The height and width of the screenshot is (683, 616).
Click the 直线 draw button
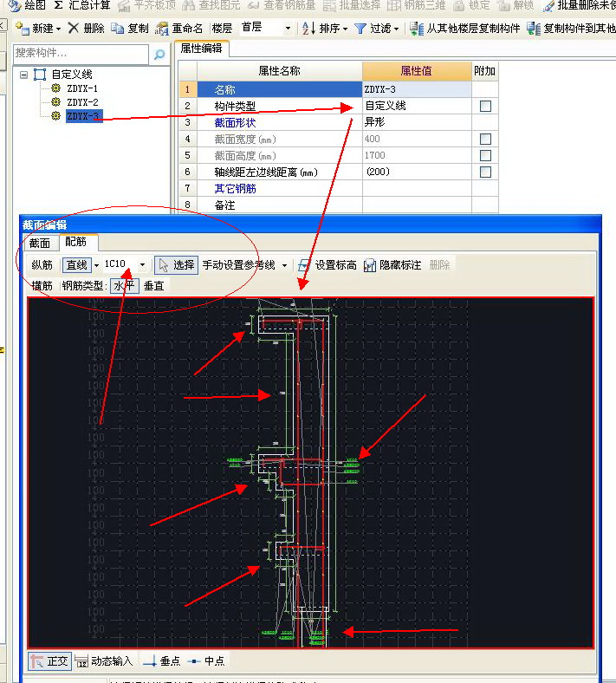[x=77, y=265]
